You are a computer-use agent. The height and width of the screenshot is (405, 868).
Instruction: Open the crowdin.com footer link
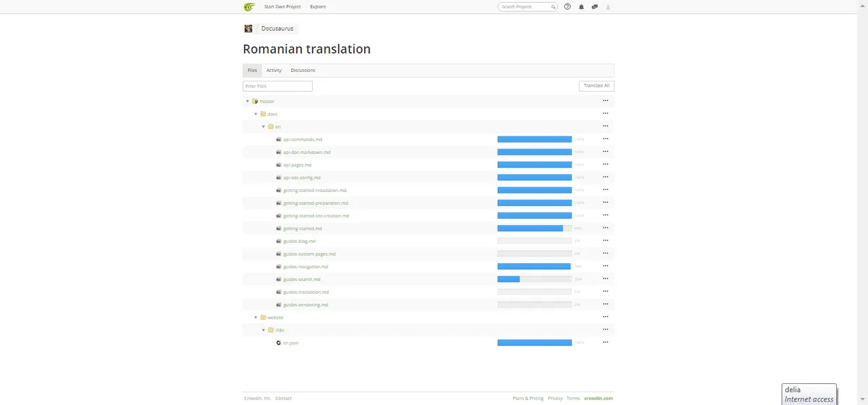click(599, 398)
